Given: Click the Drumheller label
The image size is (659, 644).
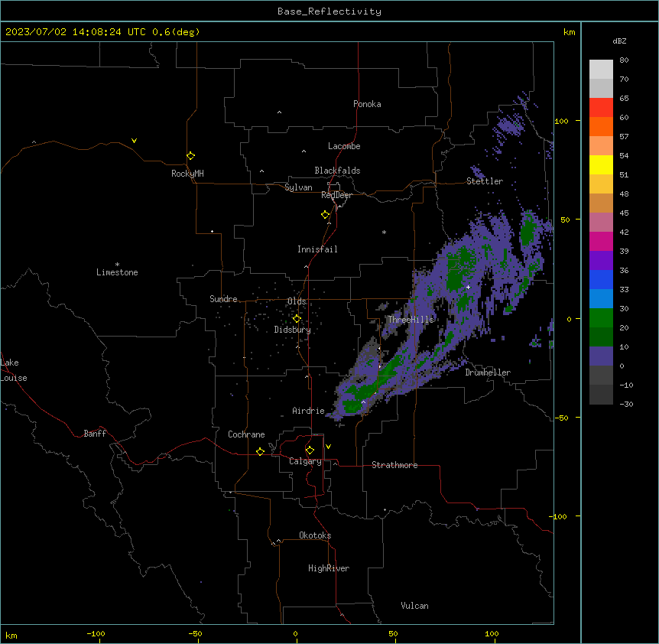Looking at the screenshot, I should pos(488,372).
